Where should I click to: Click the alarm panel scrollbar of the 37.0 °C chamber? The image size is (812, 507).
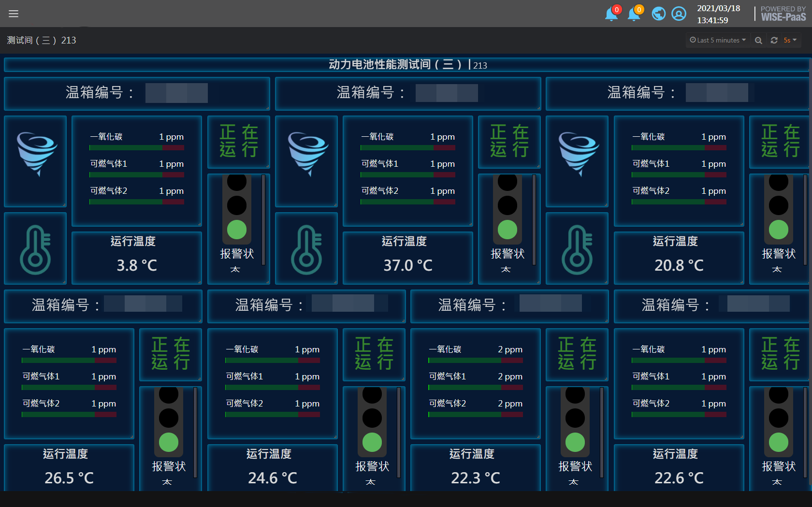pyautogui.click(x=534, y=220)
